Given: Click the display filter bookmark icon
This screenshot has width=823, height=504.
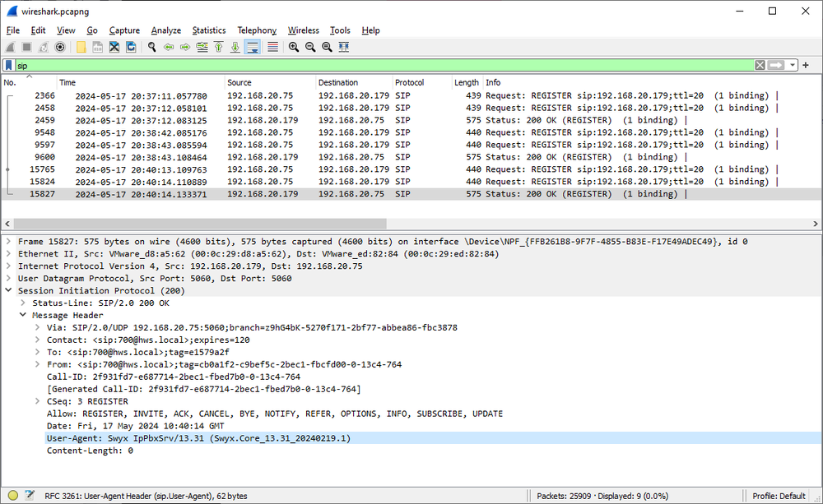Looking at the screenshot, I should pos(8,65).
